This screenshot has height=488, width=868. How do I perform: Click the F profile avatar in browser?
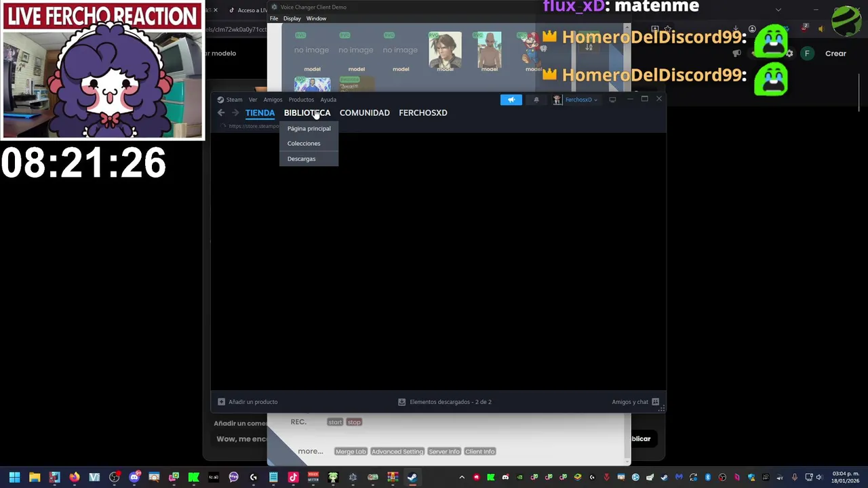tap(807, 54)
